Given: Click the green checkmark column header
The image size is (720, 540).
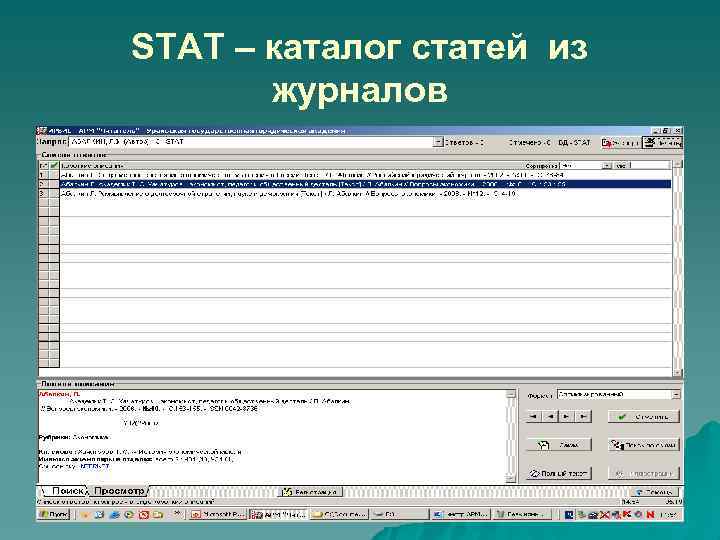Looking at the screenshot, I should point(54,165).
